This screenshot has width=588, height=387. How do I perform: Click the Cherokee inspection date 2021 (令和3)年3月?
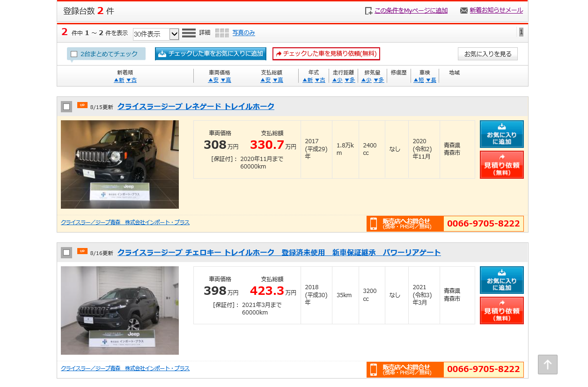pyautogui.click(x=422, y=295)
